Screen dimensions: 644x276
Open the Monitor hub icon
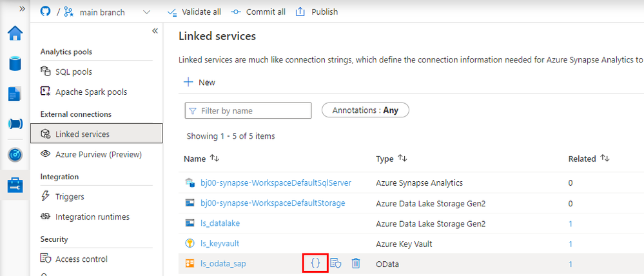[x=15, y=155]
